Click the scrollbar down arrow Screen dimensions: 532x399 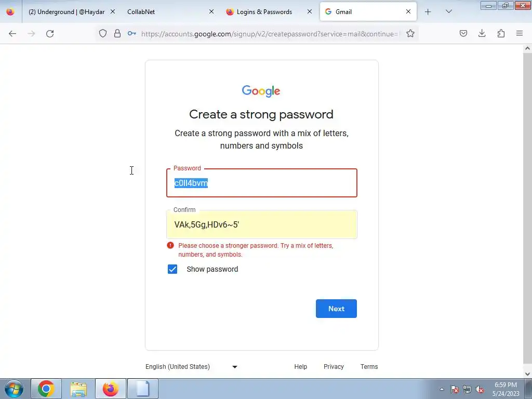pyautogui.click(x=527, y=374)
